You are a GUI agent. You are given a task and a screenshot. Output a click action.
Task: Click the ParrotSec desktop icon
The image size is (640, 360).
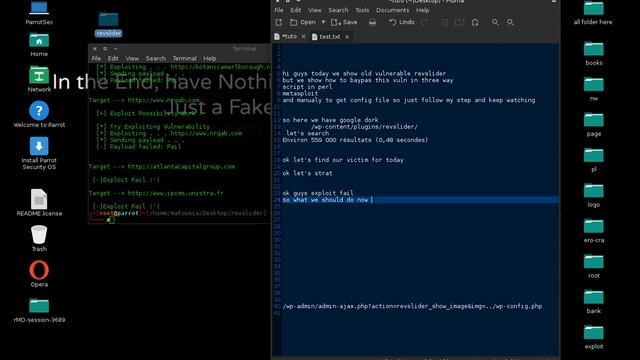[39, 12]
